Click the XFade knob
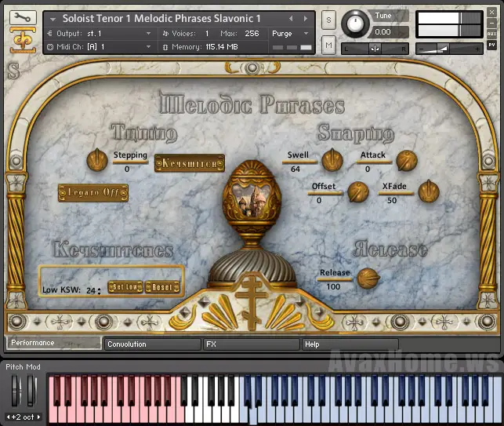 coord(429,191)
